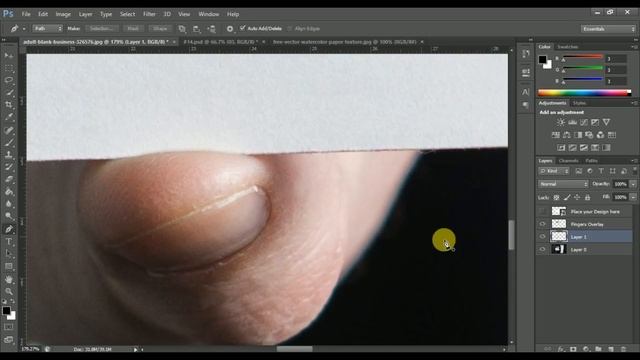Open the Layers panel flyout menu
The width and height of the screenshot is (640, 360).
point(634,161)
